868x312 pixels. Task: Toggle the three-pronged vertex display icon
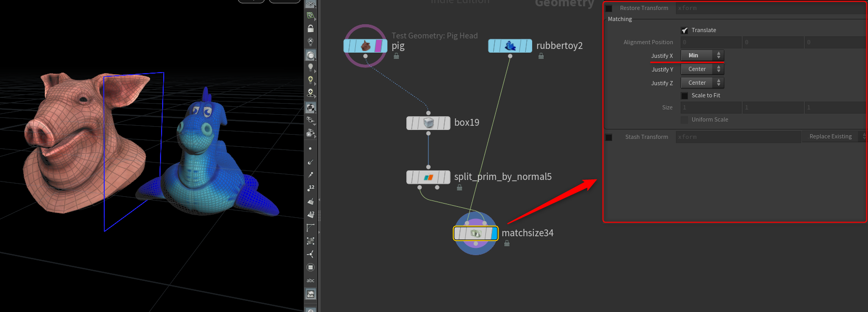[x=311, y=254]
